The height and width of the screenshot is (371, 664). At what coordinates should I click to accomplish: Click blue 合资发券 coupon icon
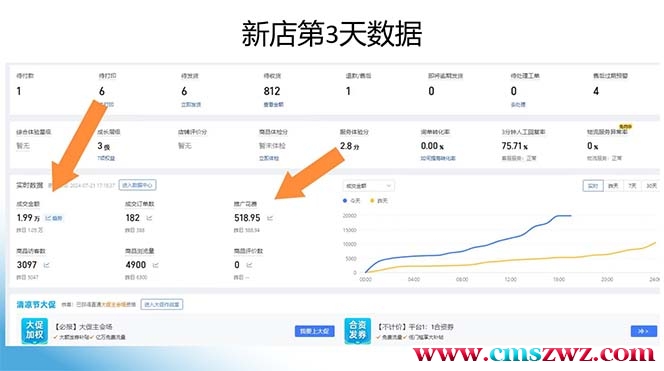coord(357,331)
